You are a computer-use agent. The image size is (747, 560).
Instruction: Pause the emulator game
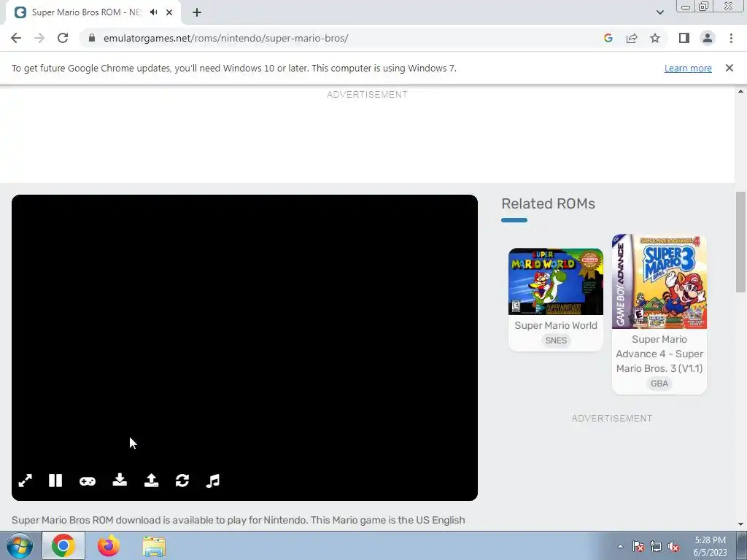coord(55,481)
